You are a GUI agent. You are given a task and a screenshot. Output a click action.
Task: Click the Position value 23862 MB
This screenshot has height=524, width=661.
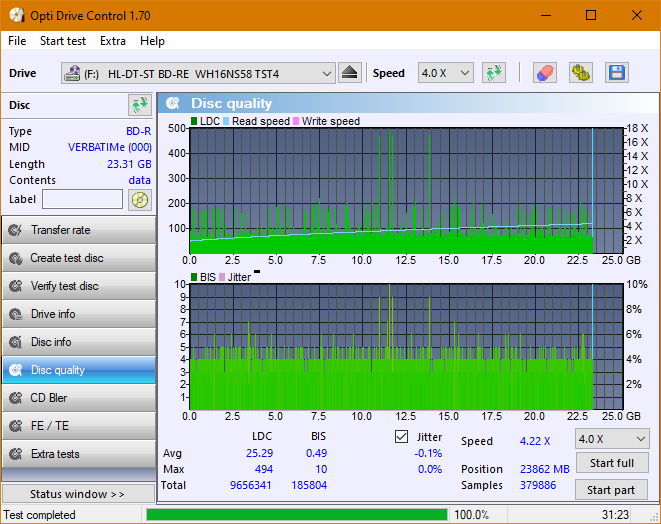tap(545, 469)
